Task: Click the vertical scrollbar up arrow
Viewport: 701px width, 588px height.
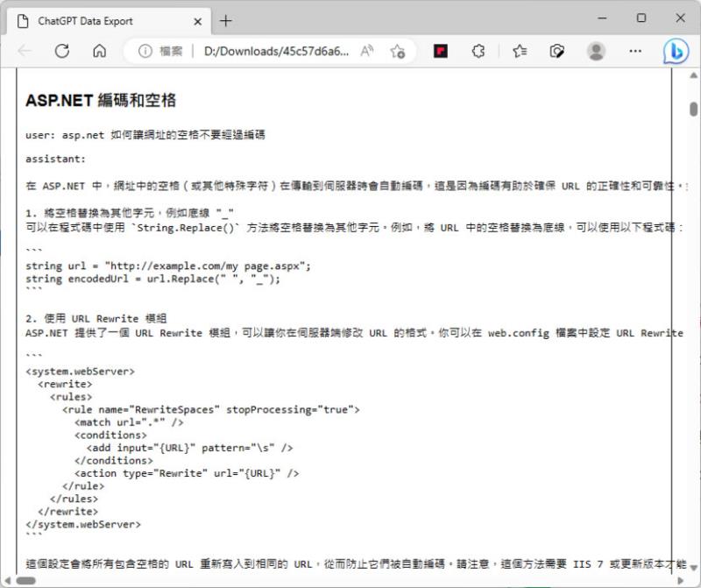Action: click(x=693, y=75)
